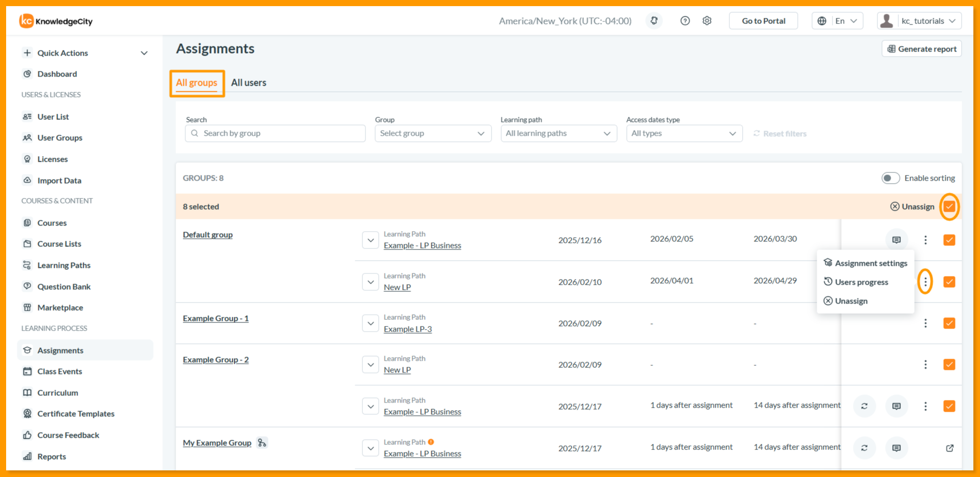Screen dimensions: 980x477
Task: Click the Go to Portal button
Action: (x=763, y=21)
